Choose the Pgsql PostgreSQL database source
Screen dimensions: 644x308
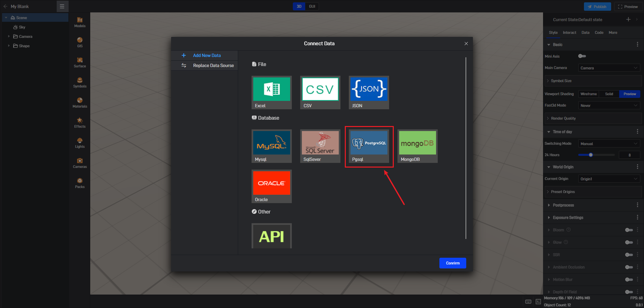coord(369,146)
